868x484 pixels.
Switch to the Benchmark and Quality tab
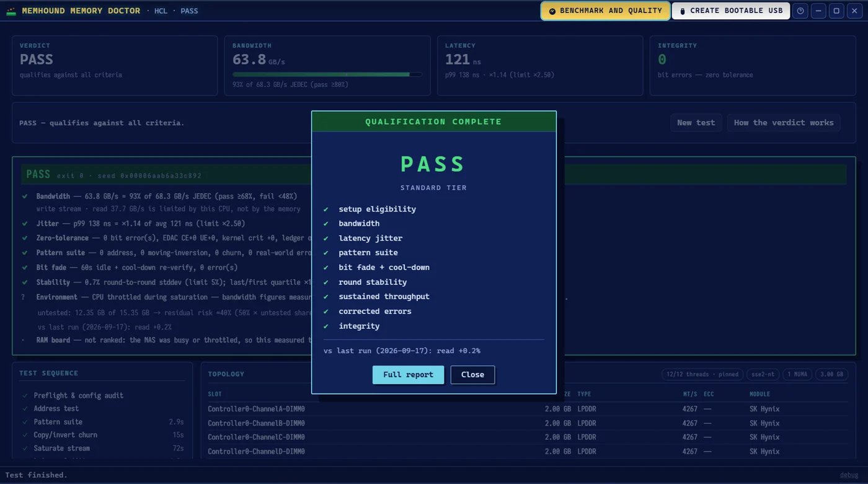(606, 11)
